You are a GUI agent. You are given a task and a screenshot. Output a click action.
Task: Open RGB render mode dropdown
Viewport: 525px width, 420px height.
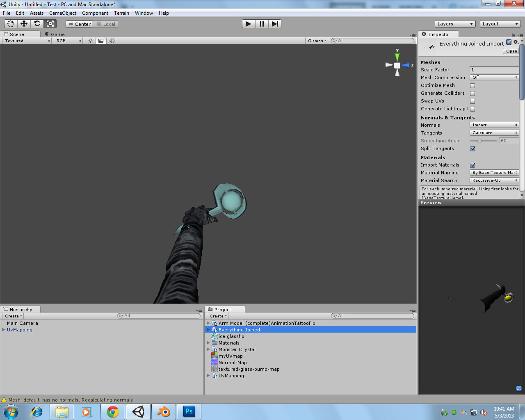[x=68, y=41]
